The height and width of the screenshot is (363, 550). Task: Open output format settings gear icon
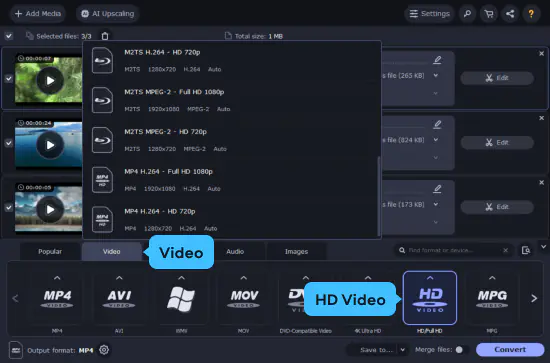coord(104,350)
